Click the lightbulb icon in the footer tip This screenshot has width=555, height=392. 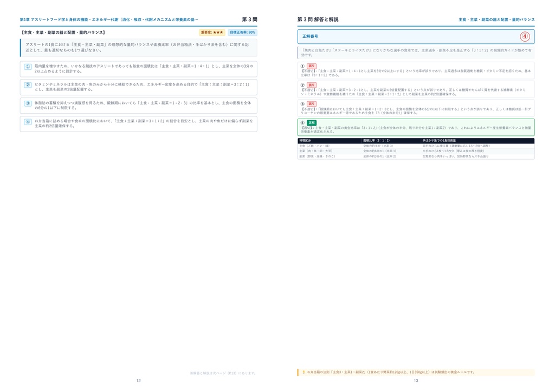pyautogui.click(x=304, y=372)
